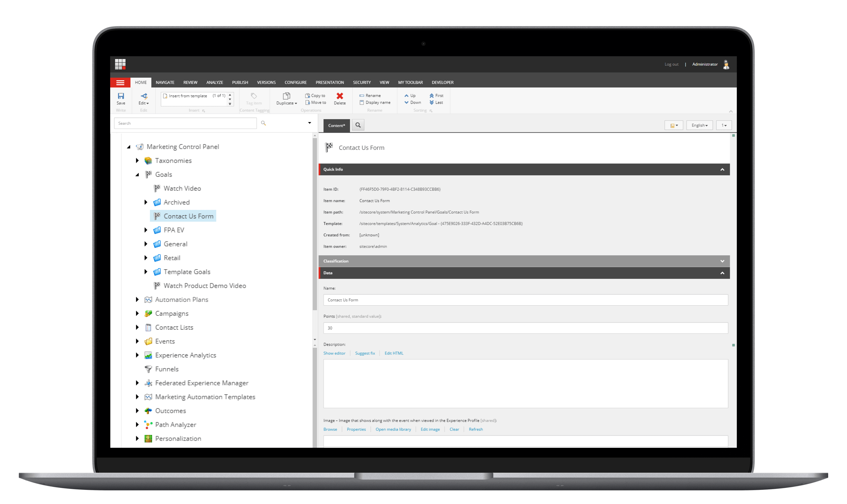The width and height of the screenshot is (847, 504).
Task: Click Show editor link
Action: [334, 353]
